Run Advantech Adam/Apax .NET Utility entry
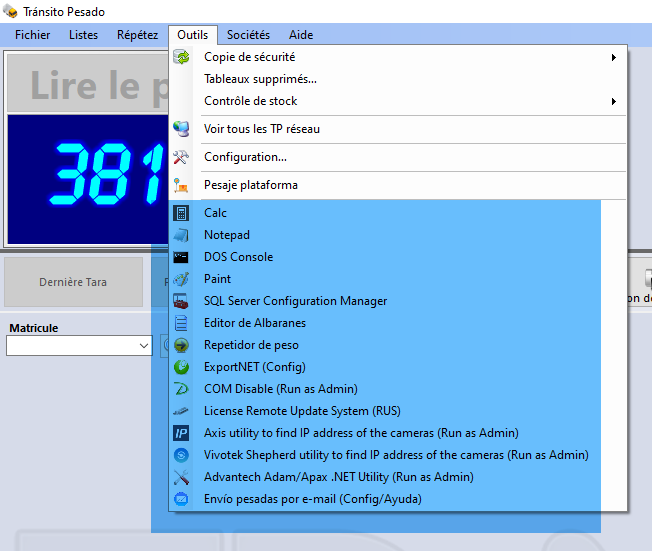652x551 pixels. (x=398, y=477)
